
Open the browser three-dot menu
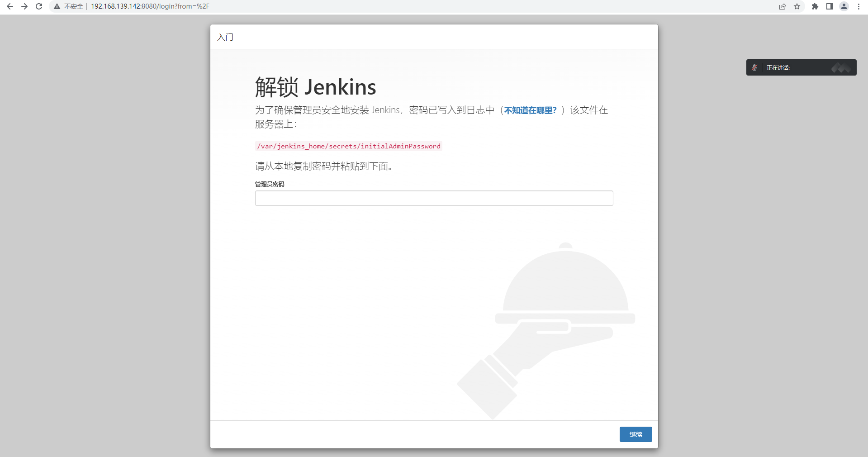(859, 6)
